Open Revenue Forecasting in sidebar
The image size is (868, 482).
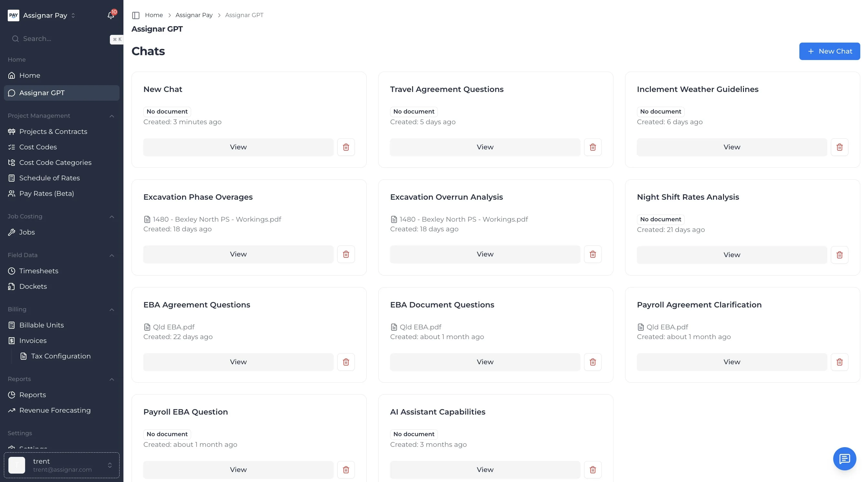tap(55, 410)
